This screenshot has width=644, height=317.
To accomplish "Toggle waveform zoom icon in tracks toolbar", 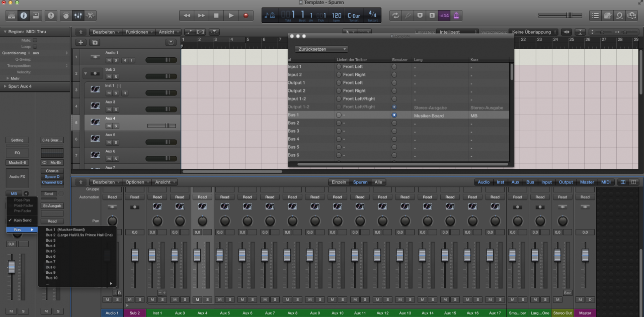I will 567,32.
